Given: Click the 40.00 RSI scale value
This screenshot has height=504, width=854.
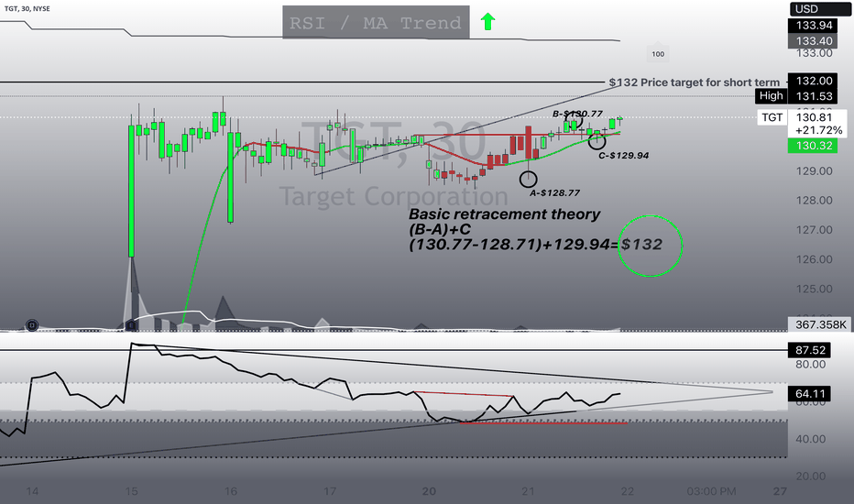Looking at the screenshot, I should click(x=810, y=439).
